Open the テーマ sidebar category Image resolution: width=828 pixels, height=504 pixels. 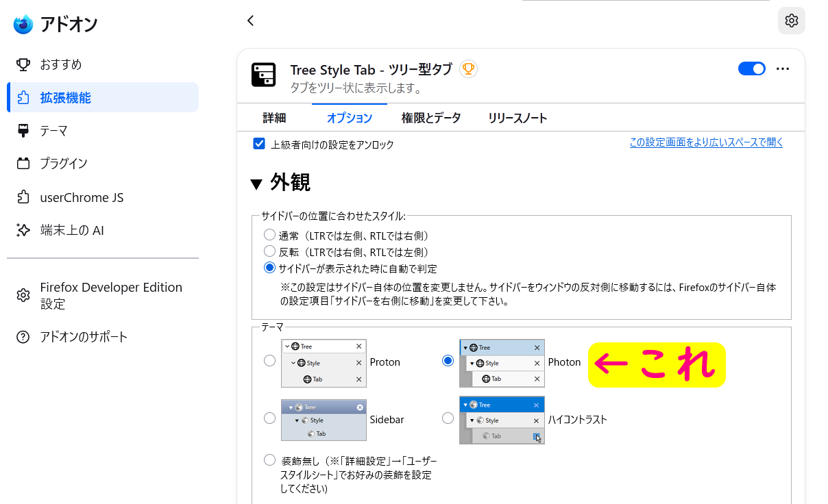(x=103, y=130)
